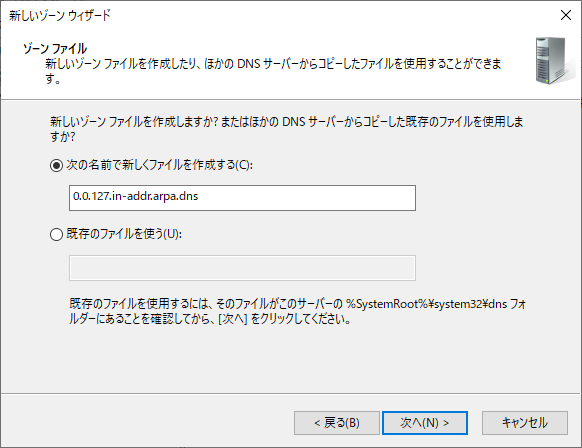Click the text 0.0.127.in-addr.arpa.dns inside the field
This screenshot has height=448, width=582.
click(x=135, y=196)
